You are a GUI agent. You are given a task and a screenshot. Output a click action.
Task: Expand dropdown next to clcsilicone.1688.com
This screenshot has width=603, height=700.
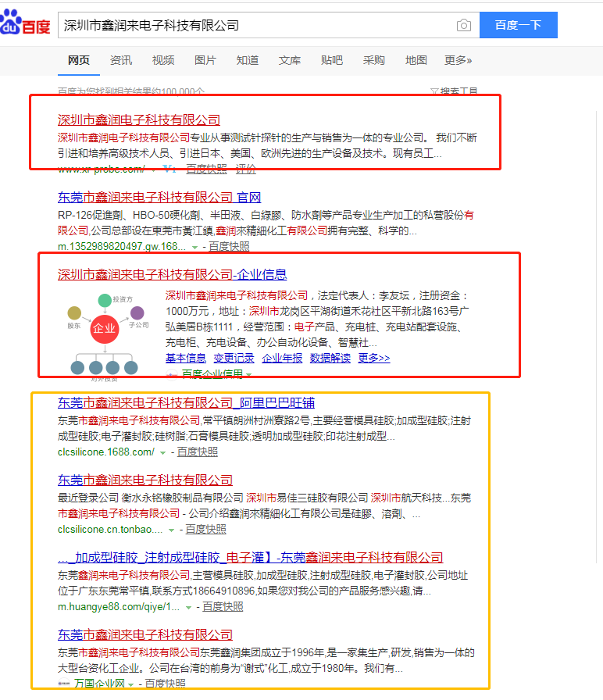pyautogui.click(x=163, y=452)
